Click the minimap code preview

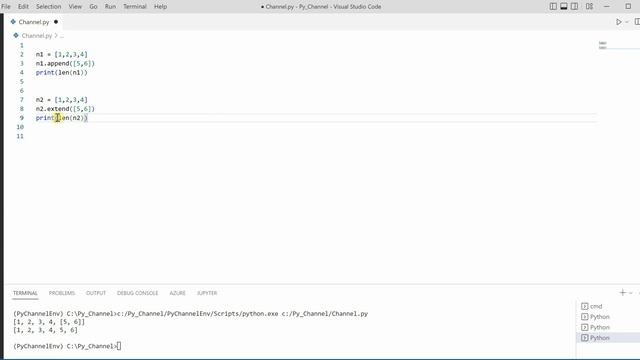click(x=603, y=45)
